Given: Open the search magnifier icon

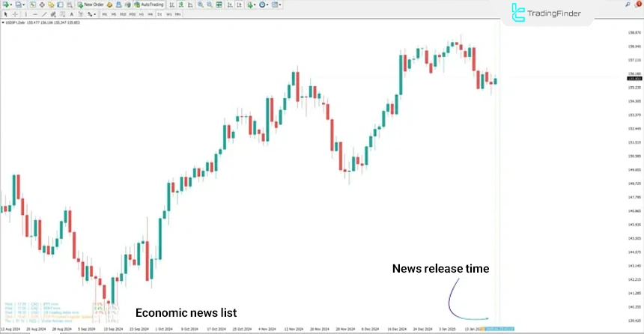Looking at the screenshot, I should [x=628, y=4].
